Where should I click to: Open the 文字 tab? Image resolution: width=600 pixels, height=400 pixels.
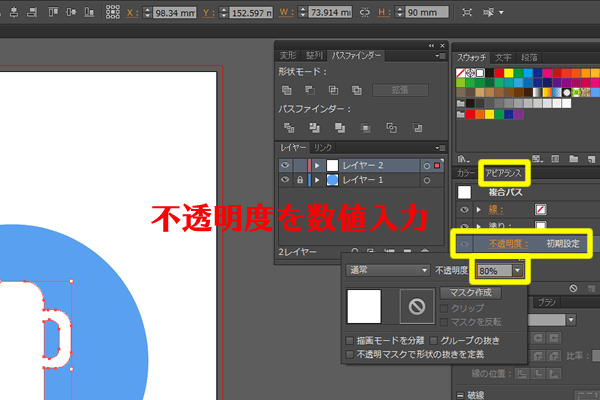click(503, 57)
